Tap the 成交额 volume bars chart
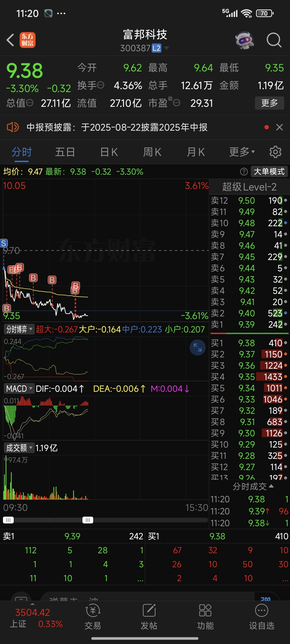 tap(106, 477)
